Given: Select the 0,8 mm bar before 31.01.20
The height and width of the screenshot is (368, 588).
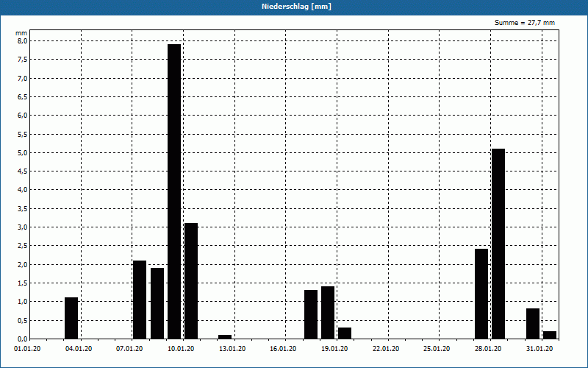Looking at the screenshot, I should (533, 324).
